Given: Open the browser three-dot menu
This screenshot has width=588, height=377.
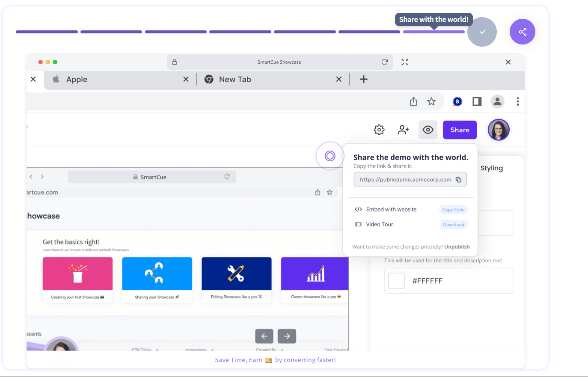Looking at the screenshot, I should tap(518, 101).
